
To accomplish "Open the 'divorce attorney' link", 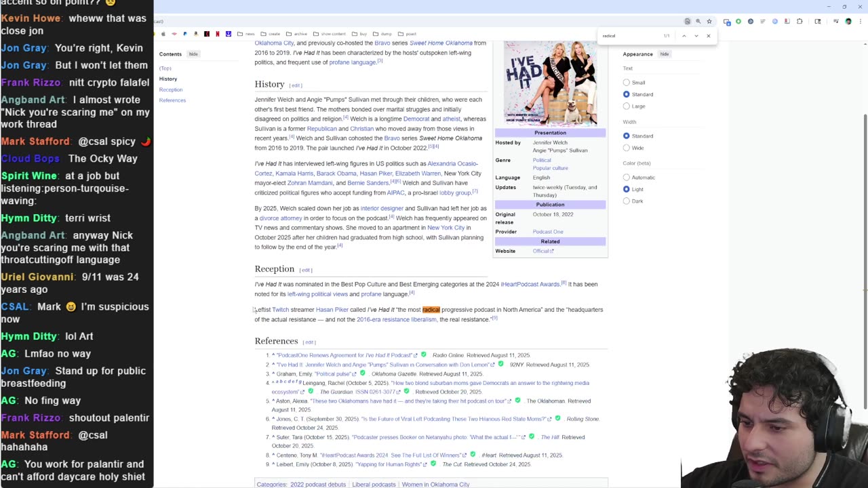I will pyautogui.click(x=281, y=218).
